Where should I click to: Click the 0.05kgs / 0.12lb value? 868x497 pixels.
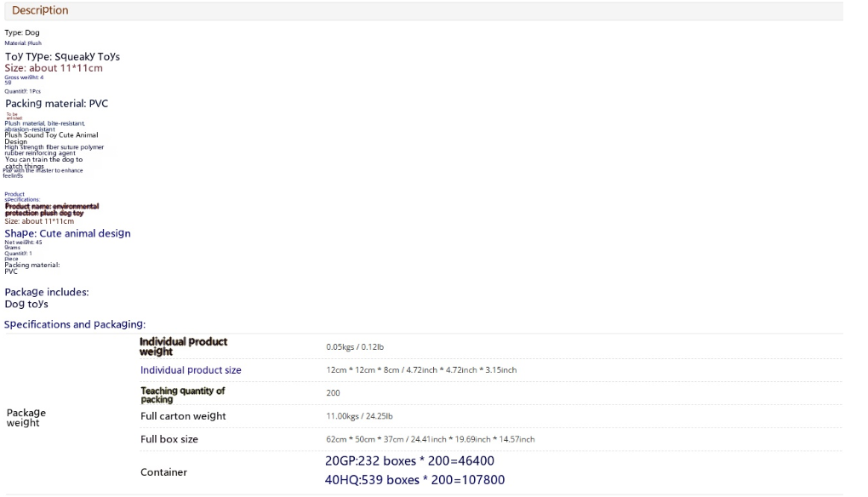tap(355, 347)
